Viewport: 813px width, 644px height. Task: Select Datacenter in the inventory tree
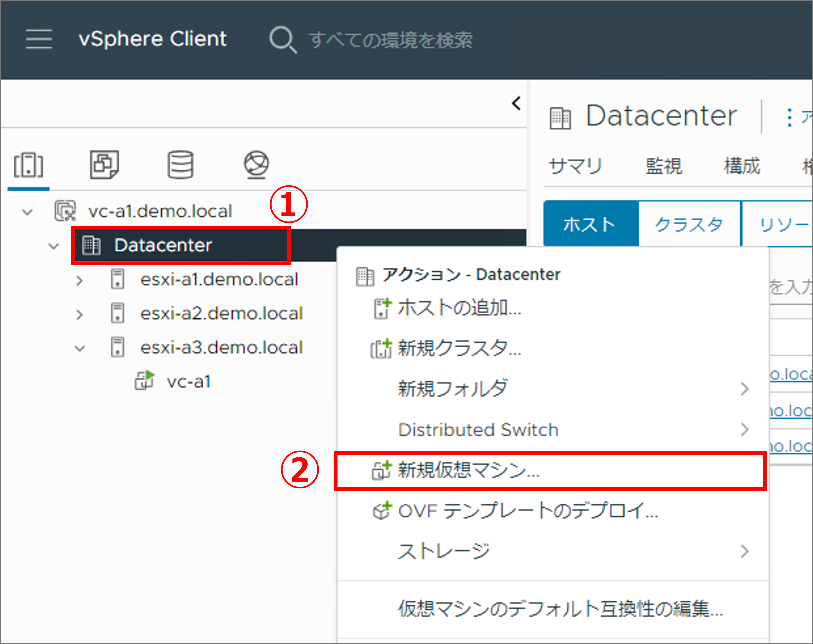click(x=163, y=245)
